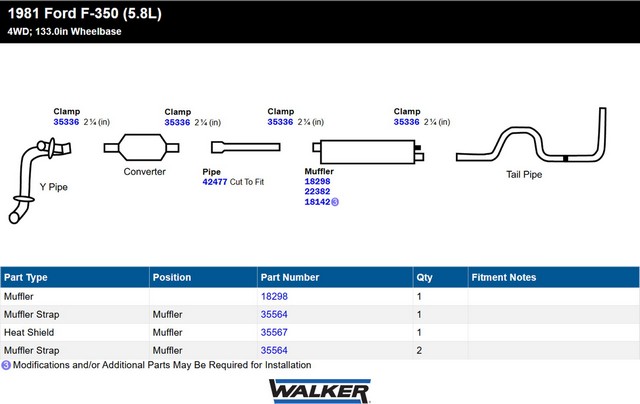This screenshot has height=404, width=640.
Task: Click the Part Type column header
Action: [x=75, y=277]
